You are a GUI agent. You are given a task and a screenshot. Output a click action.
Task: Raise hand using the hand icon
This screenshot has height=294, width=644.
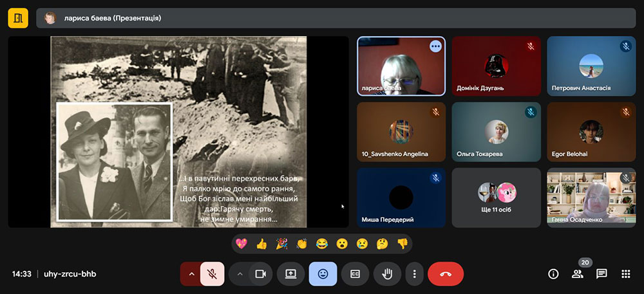(387, 273)
